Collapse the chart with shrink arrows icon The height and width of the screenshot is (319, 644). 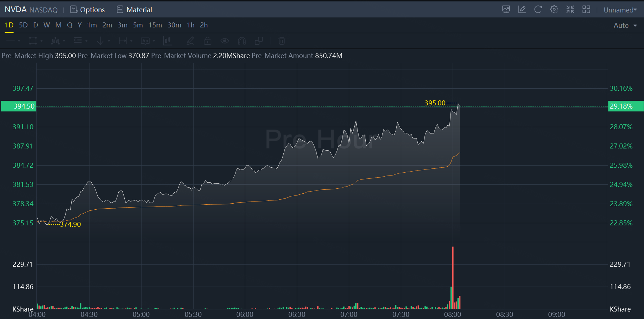point(570,10)
